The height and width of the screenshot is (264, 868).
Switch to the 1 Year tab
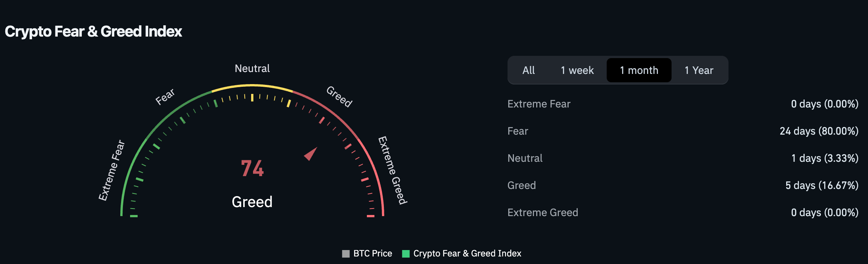(699, 70)
